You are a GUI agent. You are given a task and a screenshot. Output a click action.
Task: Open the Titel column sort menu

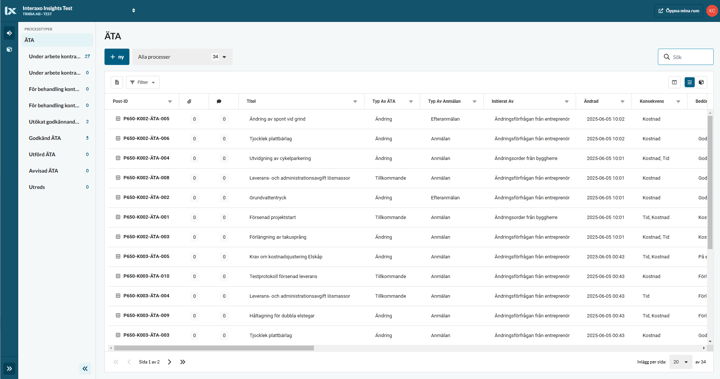tap(355, 102)
